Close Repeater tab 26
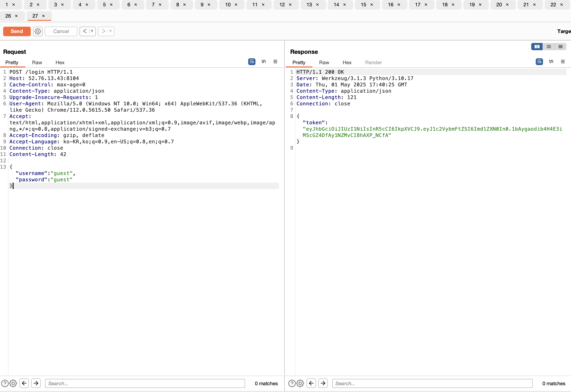 point(17,16)
